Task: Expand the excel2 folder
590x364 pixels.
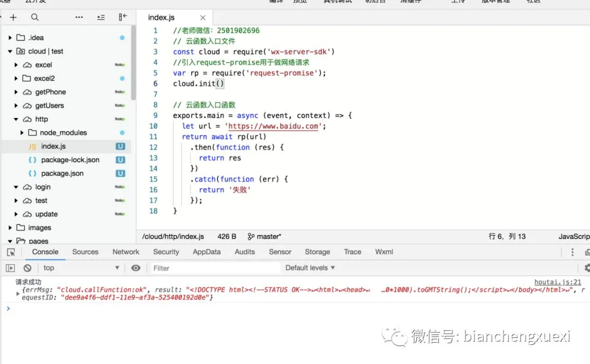Action: (16, 78)
